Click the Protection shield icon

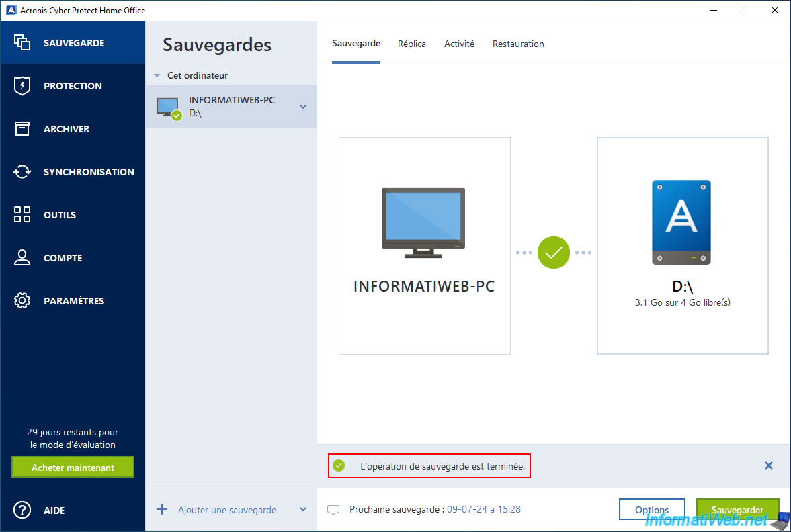tap(22, 86)
